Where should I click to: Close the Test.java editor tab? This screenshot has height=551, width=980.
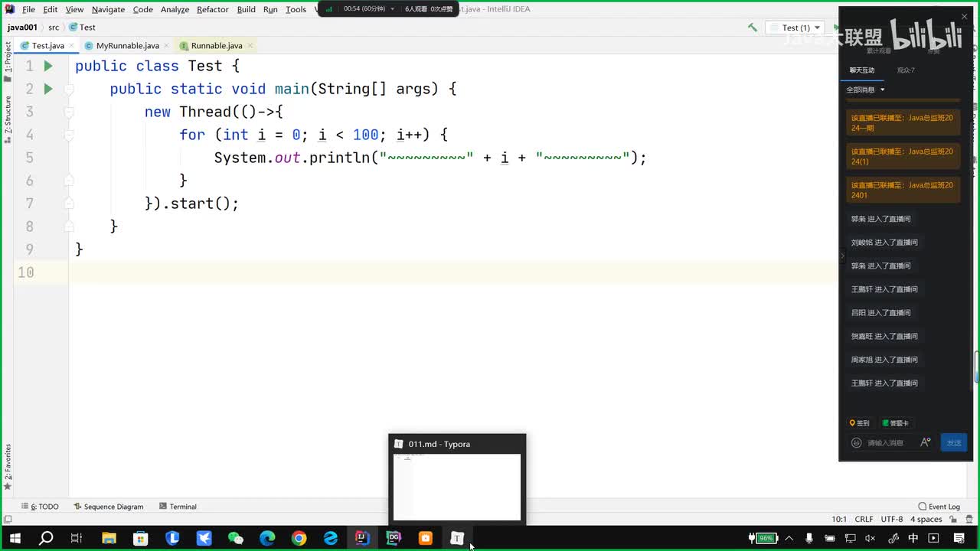coord(70,46)
